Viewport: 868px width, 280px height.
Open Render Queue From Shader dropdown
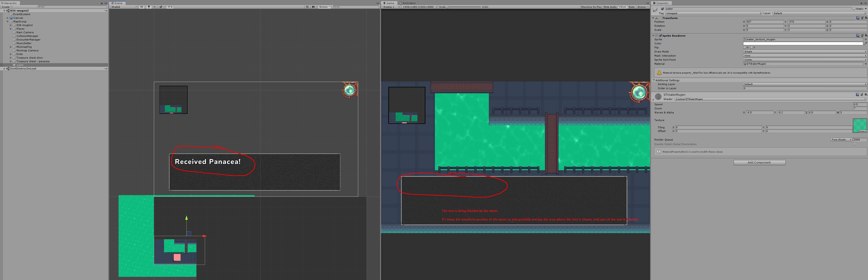[x=841, y=139]
